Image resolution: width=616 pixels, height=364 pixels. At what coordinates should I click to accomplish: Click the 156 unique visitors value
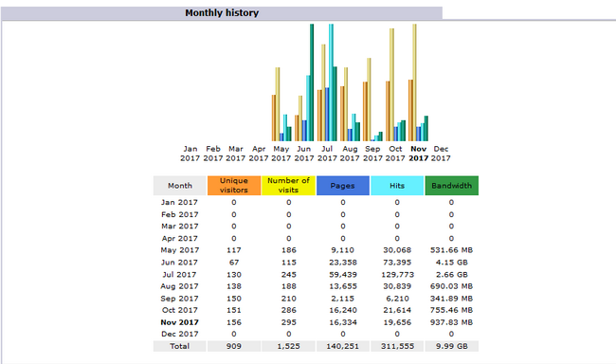click(x=234, y=322)
